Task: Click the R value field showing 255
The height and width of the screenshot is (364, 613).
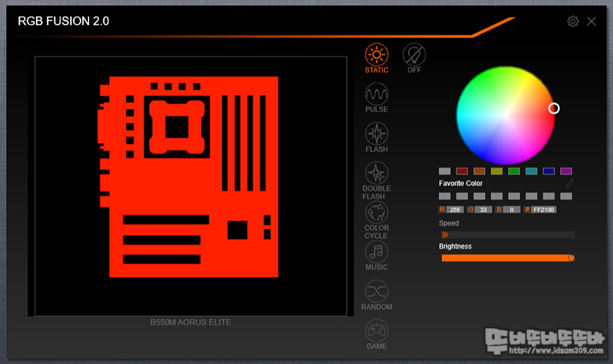Action: (x=455, y=210)
